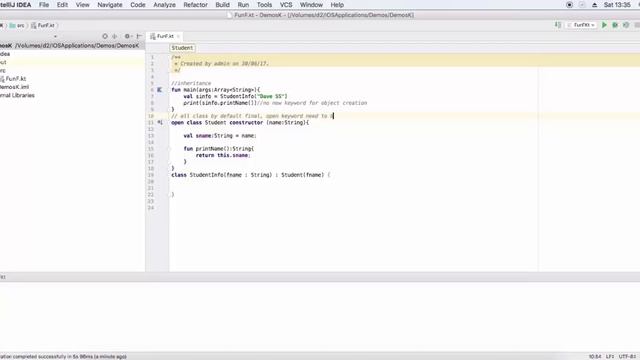Click the collapse-all icon in the project panel header
Viewport: 640px width, 360px height.
pyautogui.click(x=115, y=36)
